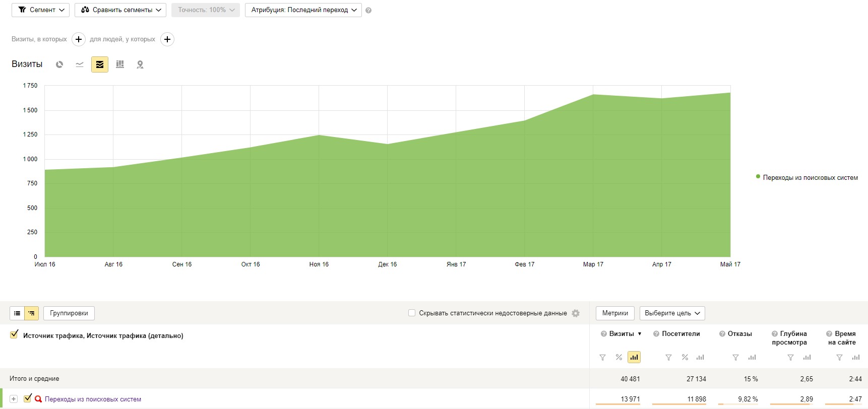Open the map view icon
The width and height of the screenshot is (868, 409).
[x=140, y=64]
